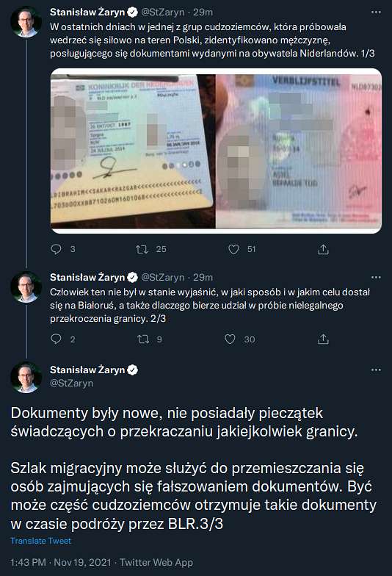Click the @StZaryn handle in first tweet
The height and width of the screenshot is (576, 392).
click(163, 12)
